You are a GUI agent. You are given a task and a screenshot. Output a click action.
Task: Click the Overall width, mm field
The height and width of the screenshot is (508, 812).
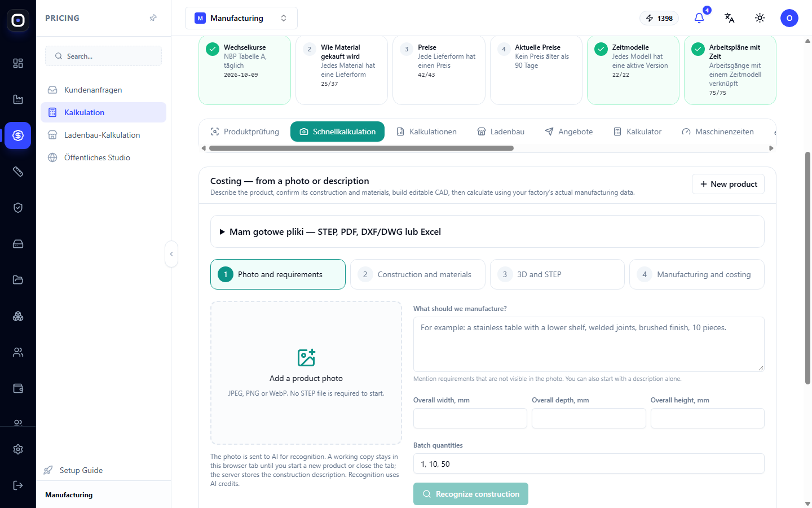[x=470, y=418]
